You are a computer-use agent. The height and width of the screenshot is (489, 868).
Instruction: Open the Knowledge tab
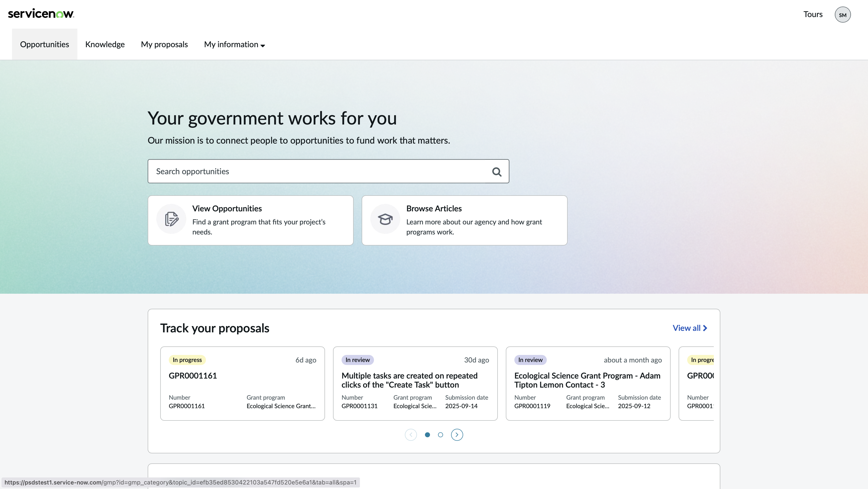(105, 44)
